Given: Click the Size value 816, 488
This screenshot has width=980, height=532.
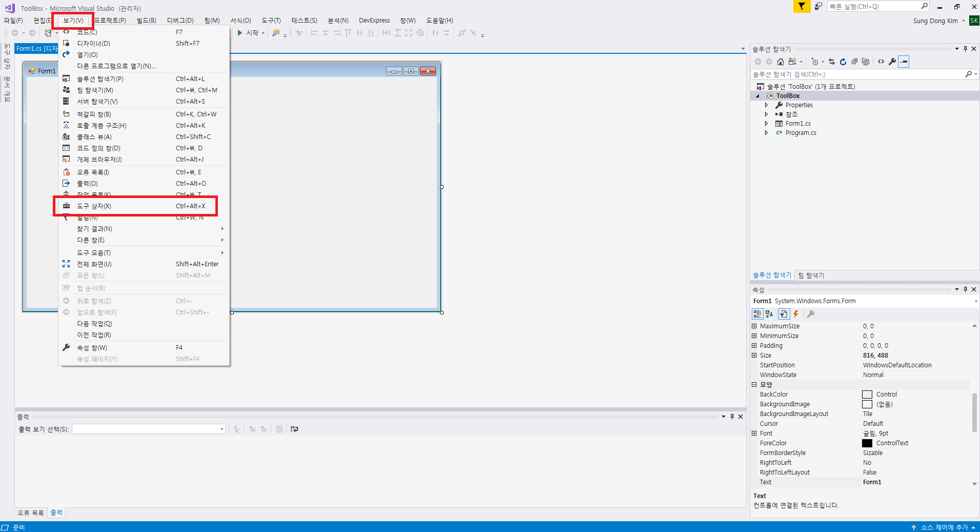Looking at the screenshot, I should (875, 356).
